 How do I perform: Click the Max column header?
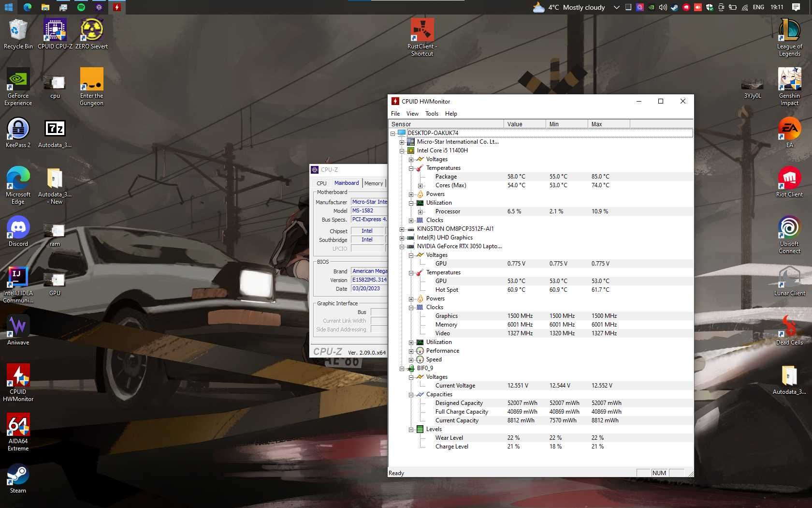609,124
